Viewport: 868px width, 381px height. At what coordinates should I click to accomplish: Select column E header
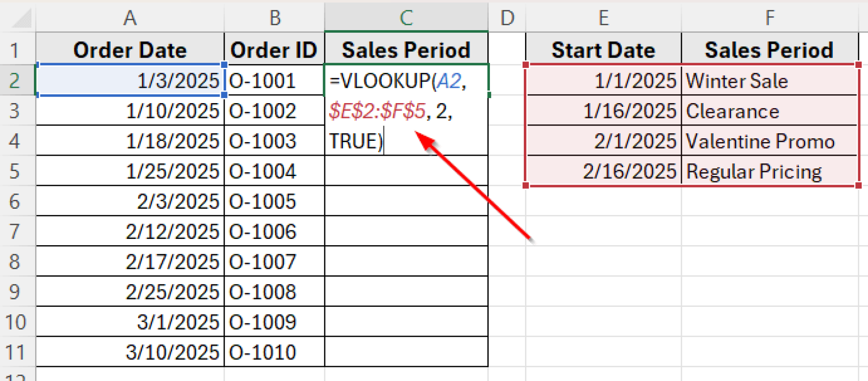click(603, 18)
